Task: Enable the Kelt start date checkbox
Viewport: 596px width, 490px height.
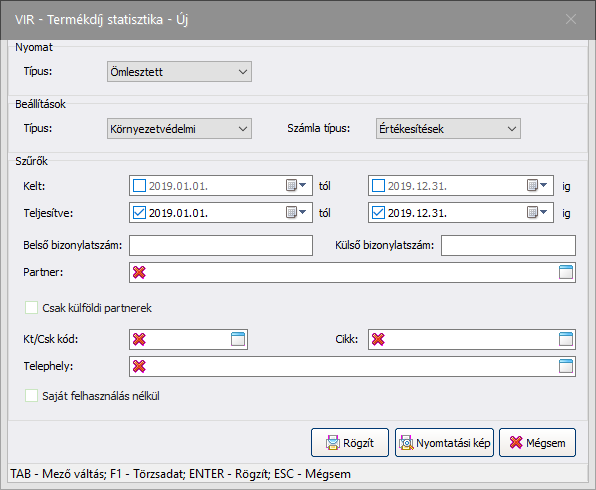Action: pos(139,186)
